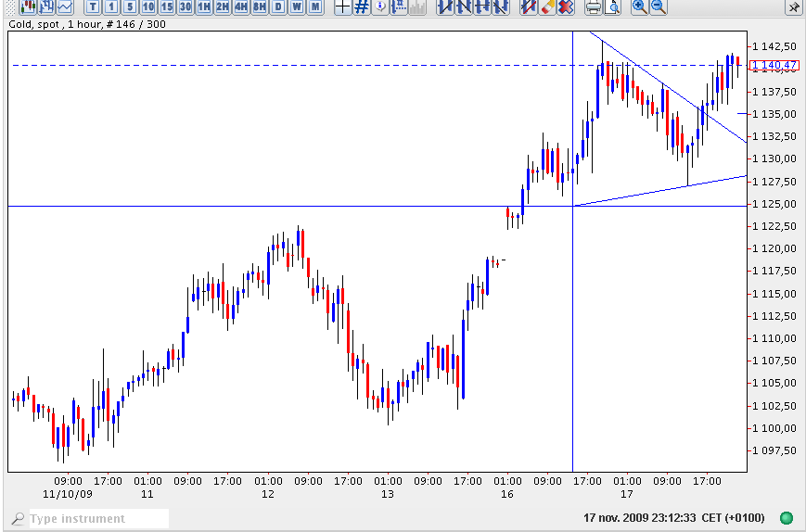Click the printer icon
Screen dimensions: 806x532
593,7
